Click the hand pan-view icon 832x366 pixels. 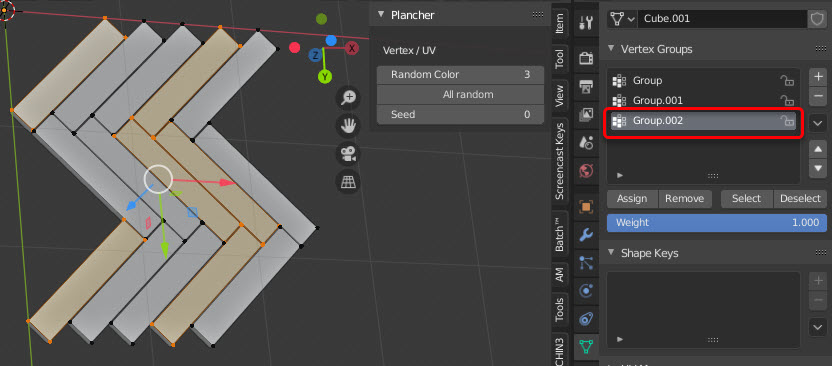349,126
